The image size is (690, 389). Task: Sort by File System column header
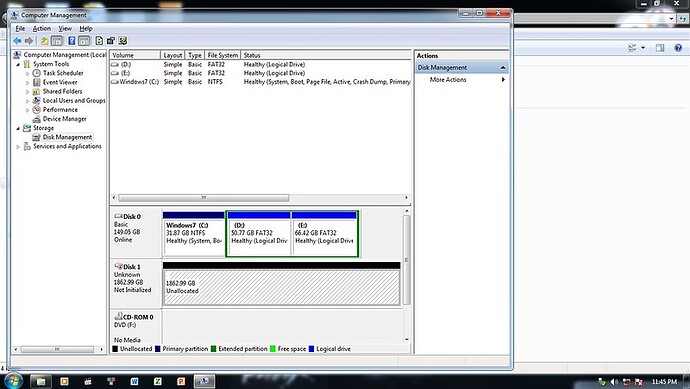223,55
